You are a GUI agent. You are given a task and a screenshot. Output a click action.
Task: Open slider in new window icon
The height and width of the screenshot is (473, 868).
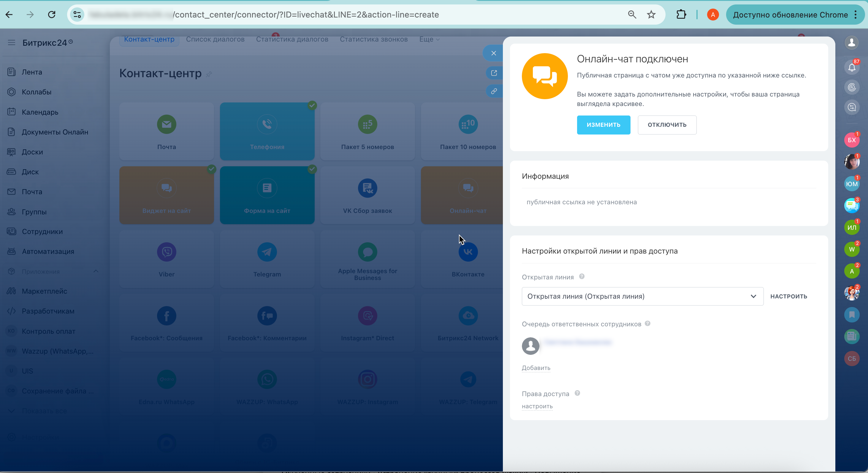click(494, 73)
